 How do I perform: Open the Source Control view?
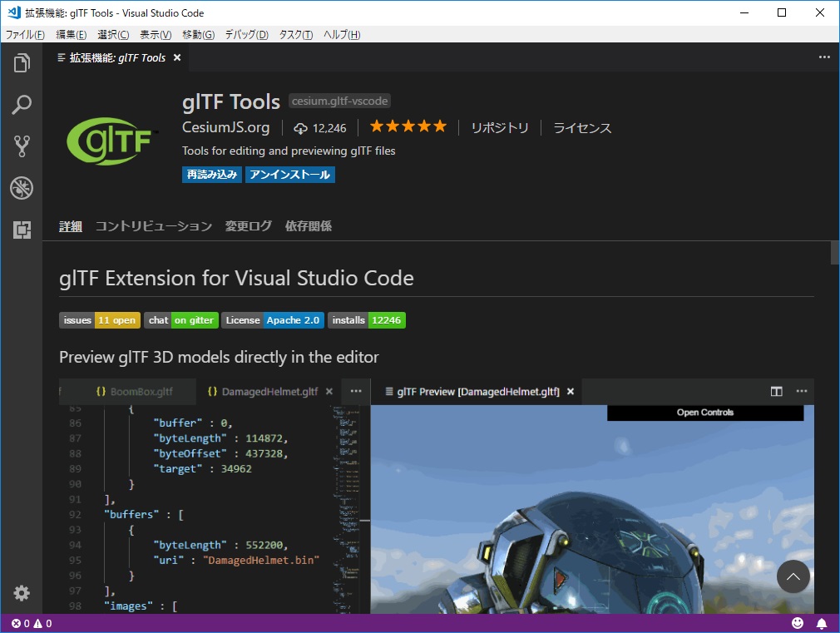[x=22, y=146]
